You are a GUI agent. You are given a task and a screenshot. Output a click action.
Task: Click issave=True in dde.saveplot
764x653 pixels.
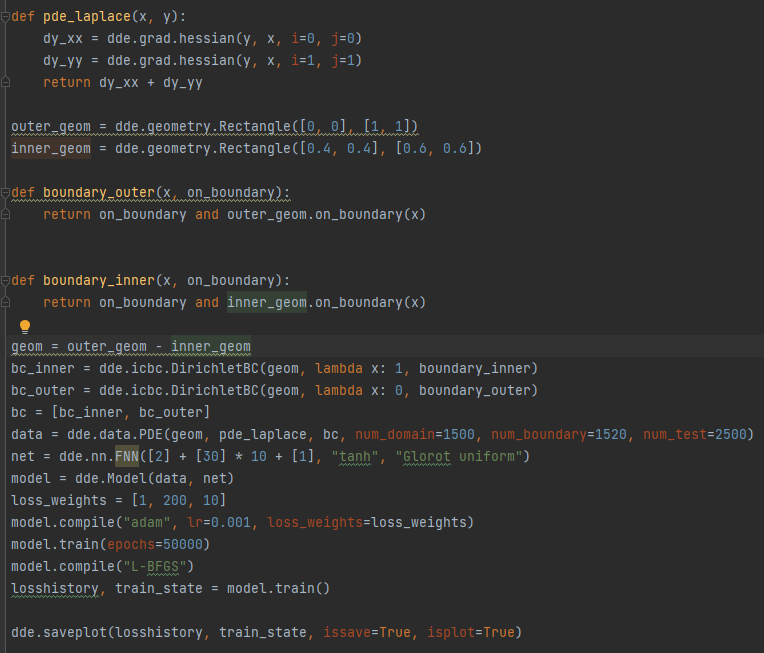tap(367, 633)
